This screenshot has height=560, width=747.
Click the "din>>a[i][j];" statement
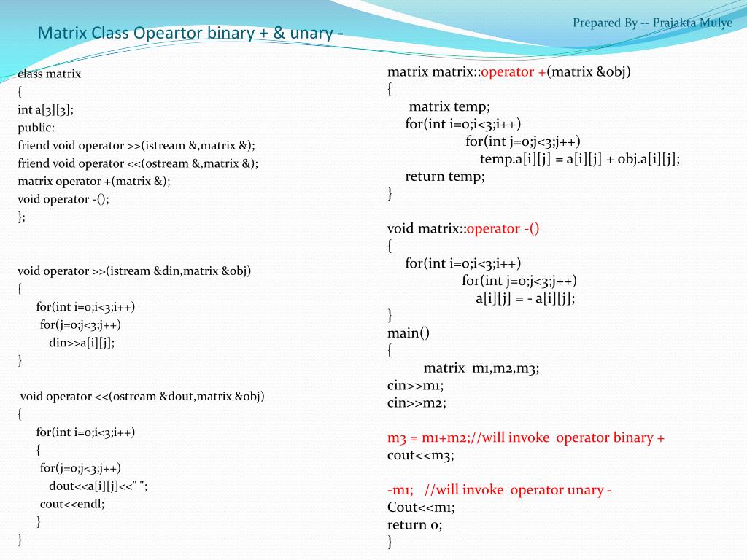point(82,343)
